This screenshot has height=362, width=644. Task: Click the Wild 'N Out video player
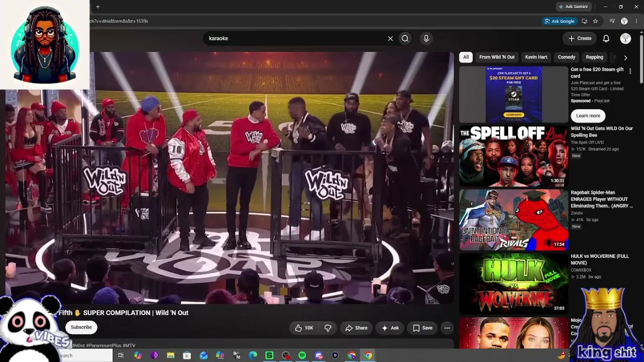[230, 178]
